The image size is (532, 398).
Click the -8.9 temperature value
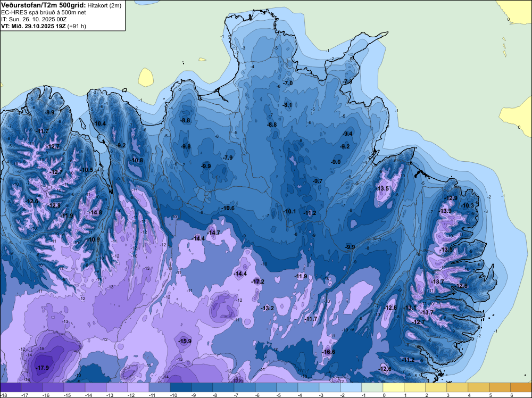click(x=49, y=112)
